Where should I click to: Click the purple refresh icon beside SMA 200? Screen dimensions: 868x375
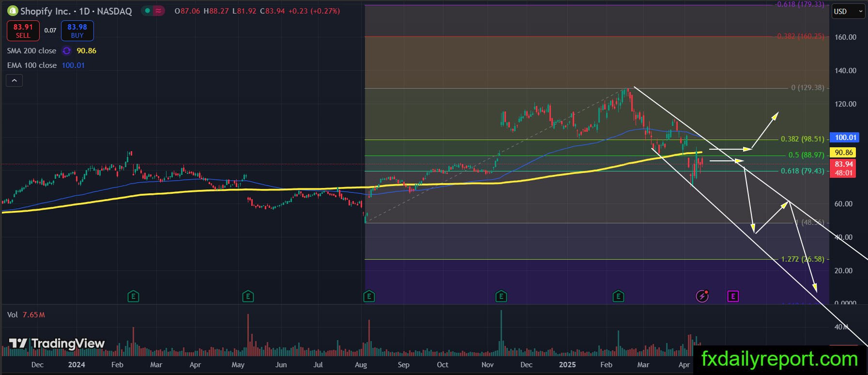click(67, 51)
